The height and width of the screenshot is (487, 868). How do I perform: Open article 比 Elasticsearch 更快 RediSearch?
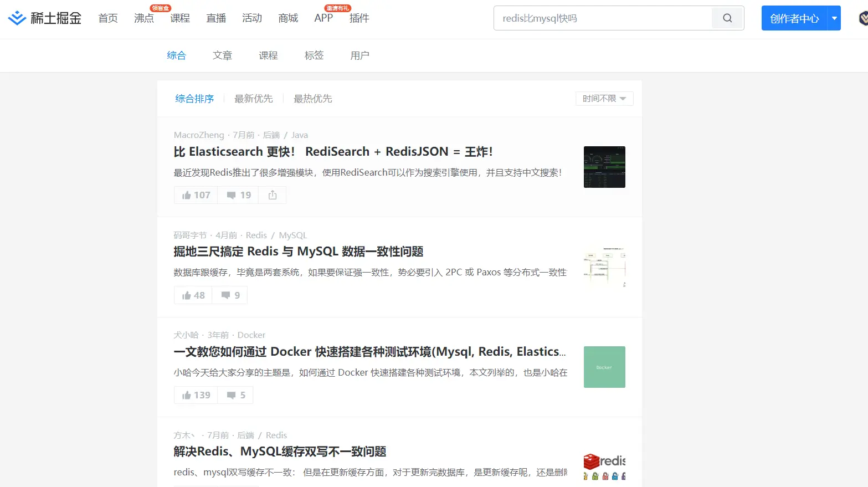coord(333,152)
